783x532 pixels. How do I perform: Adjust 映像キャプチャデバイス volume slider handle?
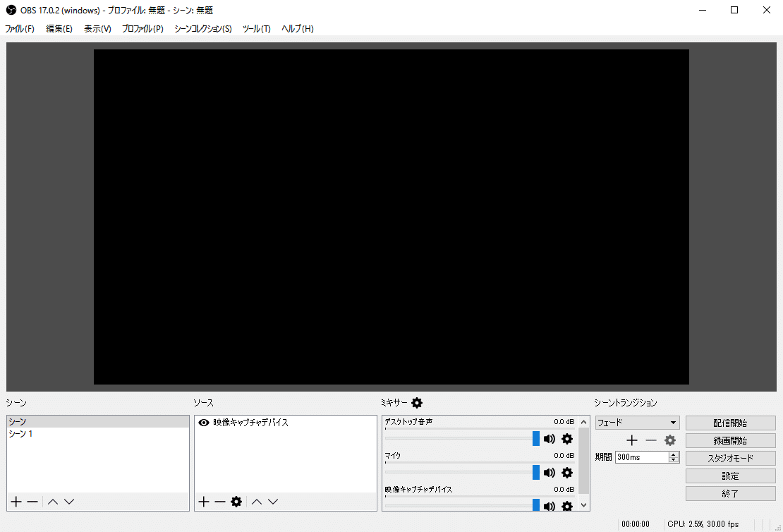point(536,505)
